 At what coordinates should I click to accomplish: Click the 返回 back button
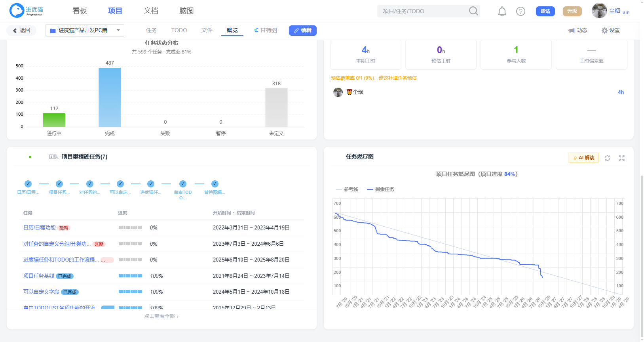(21, 31)
